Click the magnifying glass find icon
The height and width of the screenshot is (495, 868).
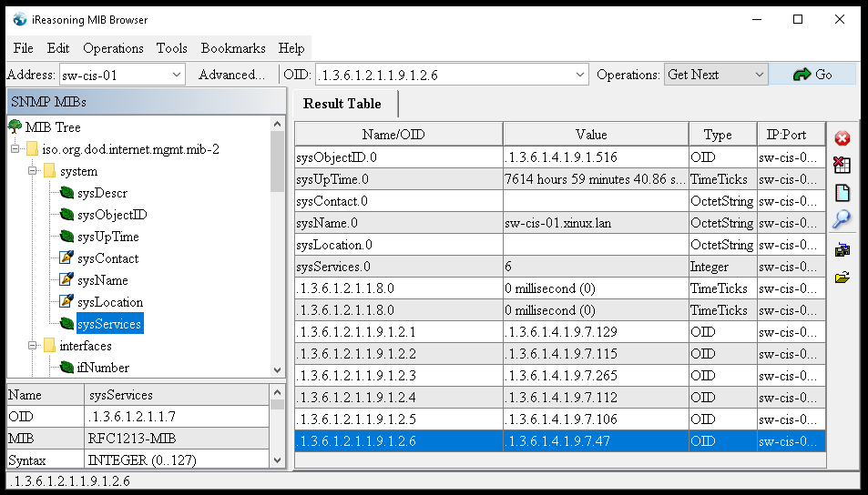842,218
